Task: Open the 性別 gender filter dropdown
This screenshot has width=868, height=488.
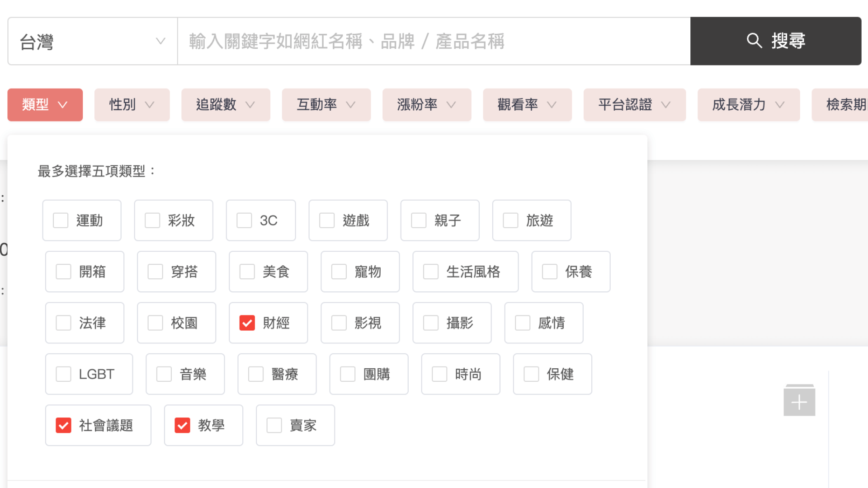Action: tap(132, 104)
